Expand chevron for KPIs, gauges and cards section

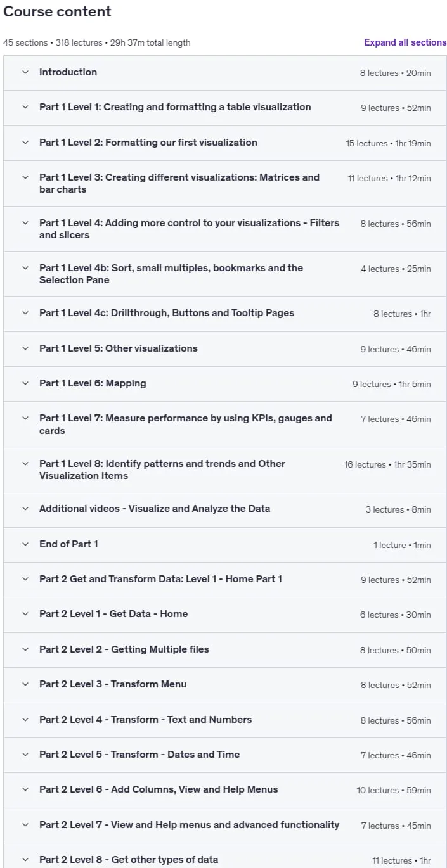(x=25, y=418)
